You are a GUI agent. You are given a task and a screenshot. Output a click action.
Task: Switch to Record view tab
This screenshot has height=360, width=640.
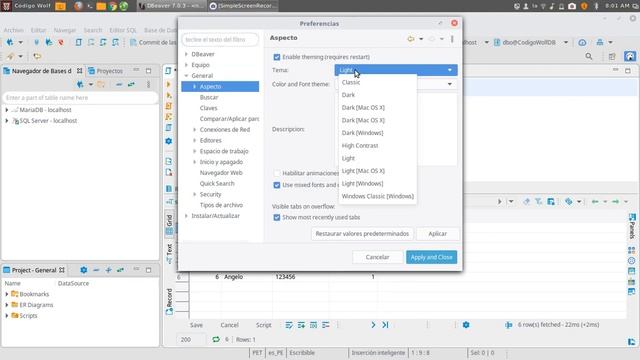[169, 301]
